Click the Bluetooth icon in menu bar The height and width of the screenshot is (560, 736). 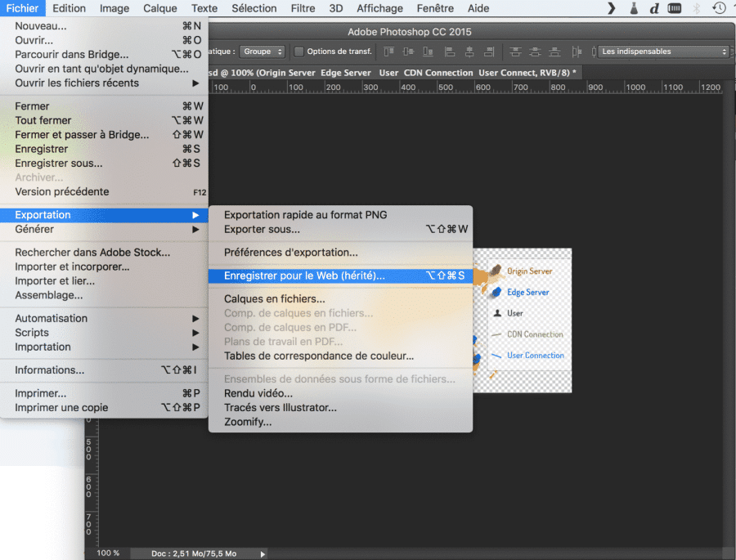coord(698,8)
